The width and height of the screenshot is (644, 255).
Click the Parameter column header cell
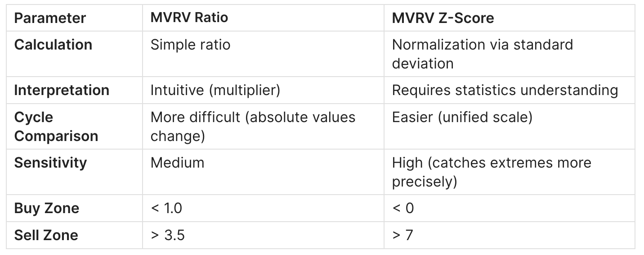tap(50, 18)
